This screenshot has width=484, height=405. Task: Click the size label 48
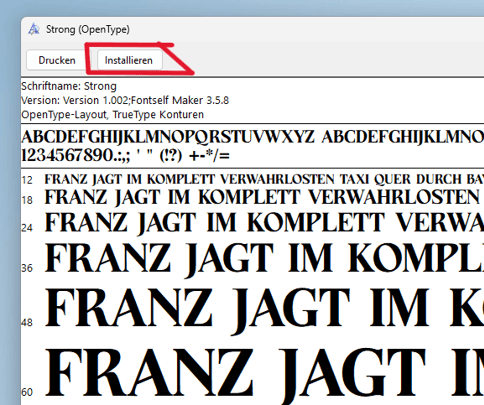(x=27, y=322)
